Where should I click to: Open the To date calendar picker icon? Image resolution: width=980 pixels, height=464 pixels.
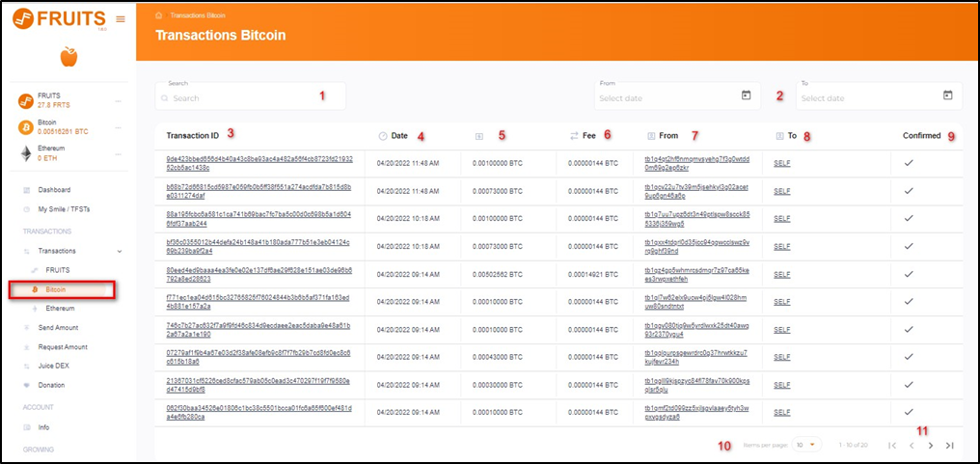[x=947, y=96]
